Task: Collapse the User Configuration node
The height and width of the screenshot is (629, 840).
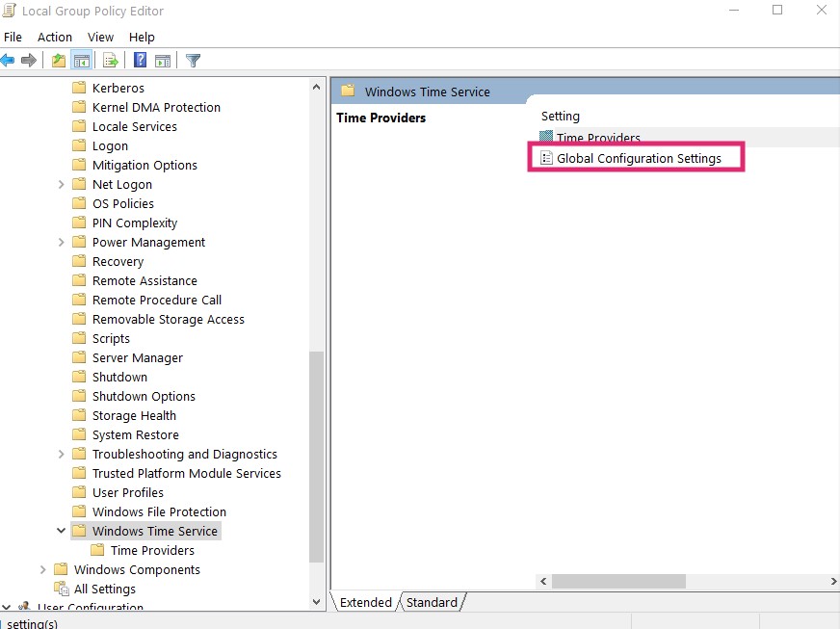Action: click(x=7, y=607)
